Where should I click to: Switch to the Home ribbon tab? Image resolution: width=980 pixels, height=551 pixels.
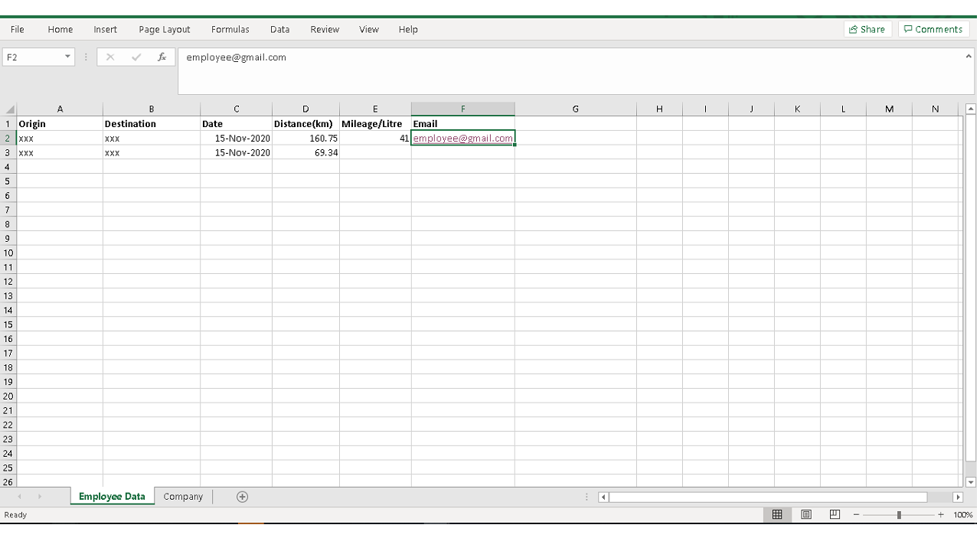pos(60,29)
